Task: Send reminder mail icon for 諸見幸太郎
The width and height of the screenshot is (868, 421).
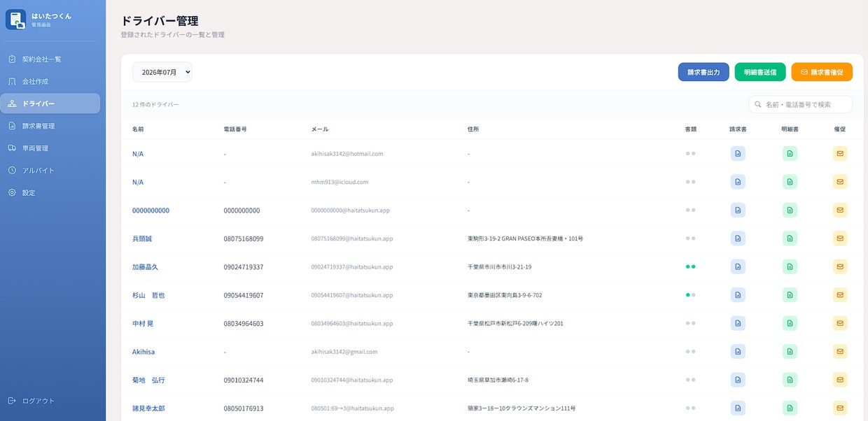Action: tap(840, 408)
